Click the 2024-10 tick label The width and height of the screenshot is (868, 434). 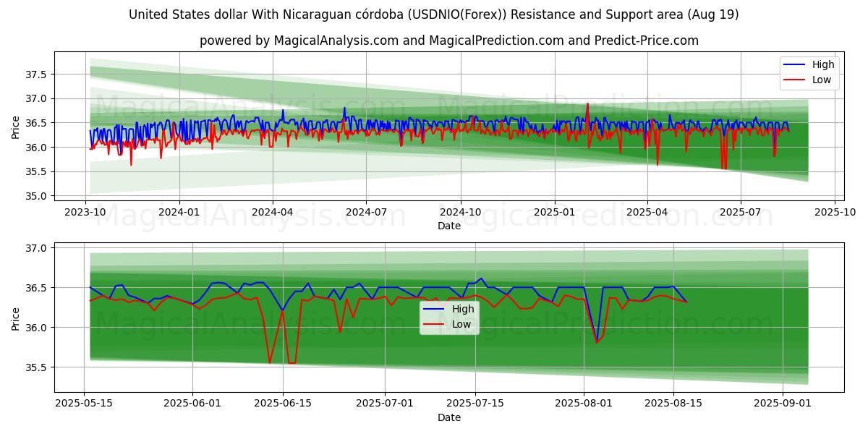click(x=461, y=212)
